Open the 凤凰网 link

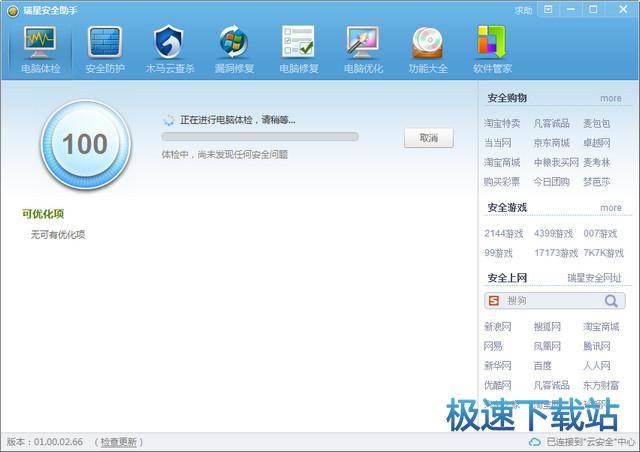pyautogui.click(x=547, y=346)
